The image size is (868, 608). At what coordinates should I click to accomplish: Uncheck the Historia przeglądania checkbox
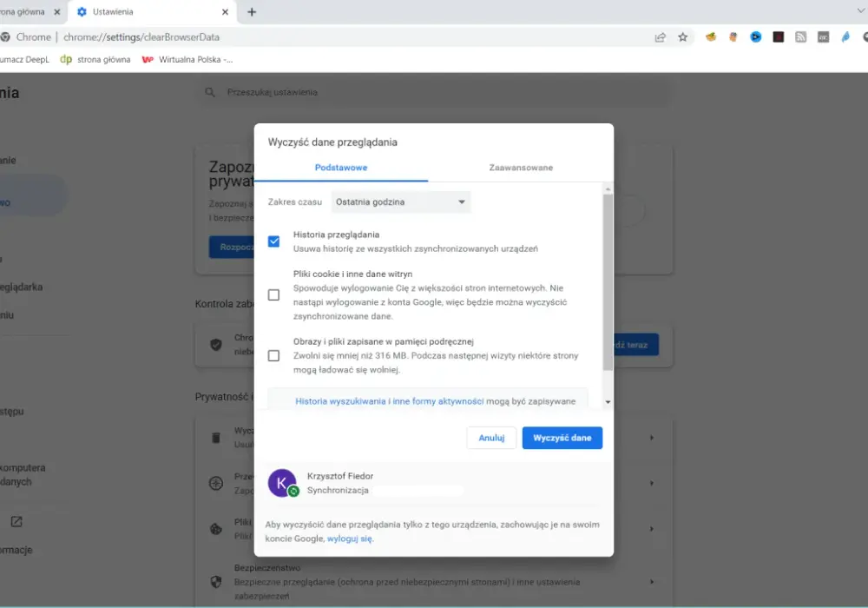pyautogui.click(x=273, y=241)
